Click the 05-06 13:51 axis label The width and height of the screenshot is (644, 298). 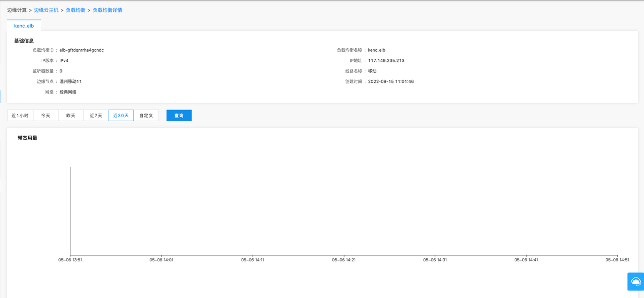pos(70,260)
